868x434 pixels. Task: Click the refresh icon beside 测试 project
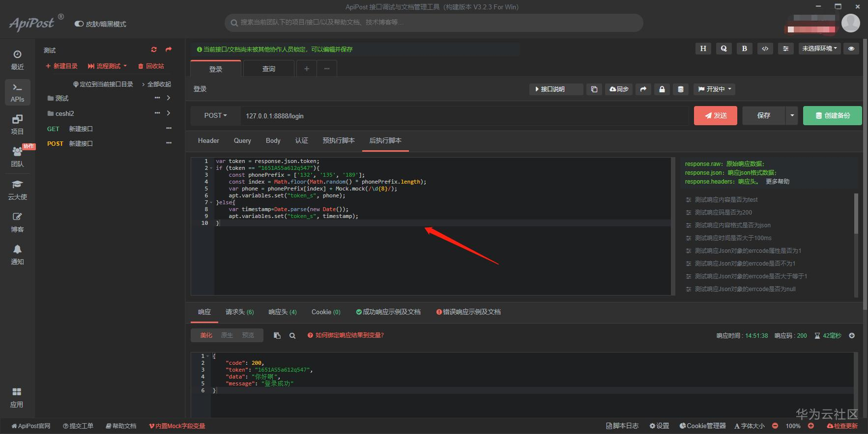[x=154, y=50]
